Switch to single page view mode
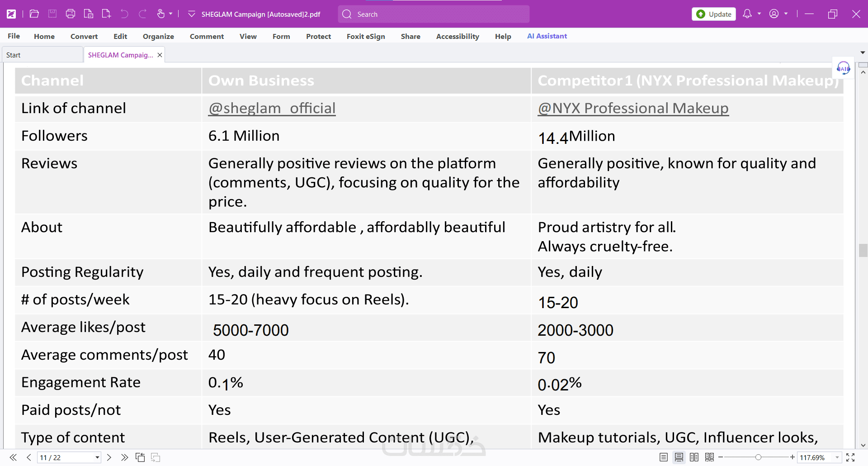 pos(663,457)
